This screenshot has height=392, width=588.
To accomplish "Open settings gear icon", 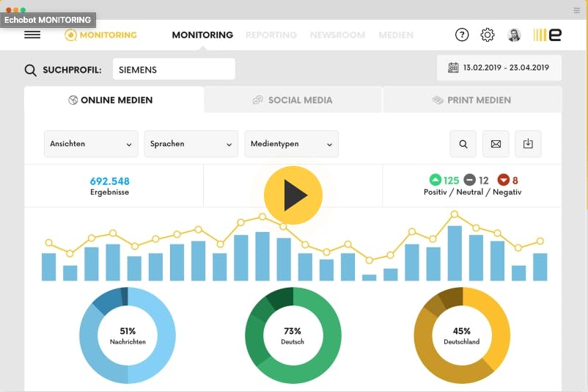I will (x=487, y=35).
